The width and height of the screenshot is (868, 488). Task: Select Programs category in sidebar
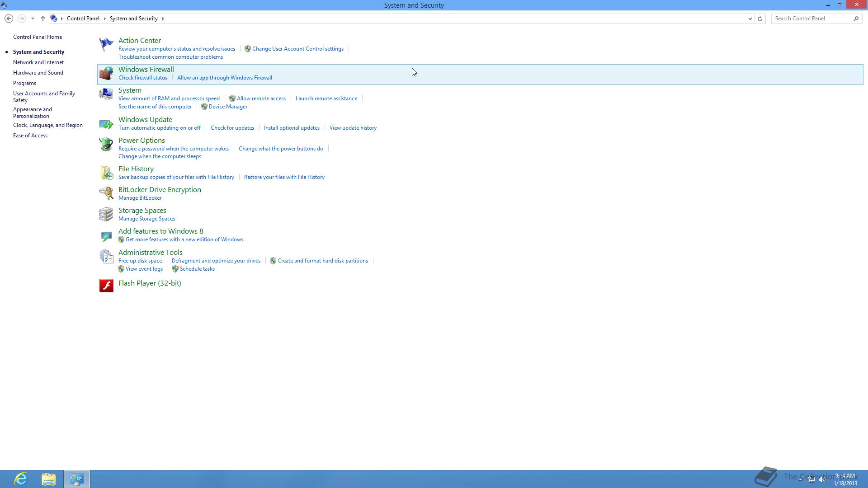(24, 83)
